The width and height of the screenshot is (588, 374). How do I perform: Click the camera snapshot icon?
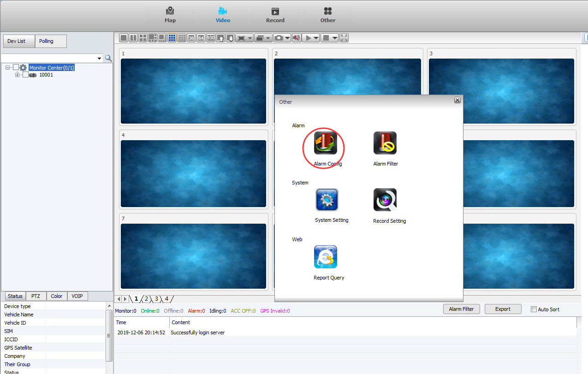[x=279, y=38]
